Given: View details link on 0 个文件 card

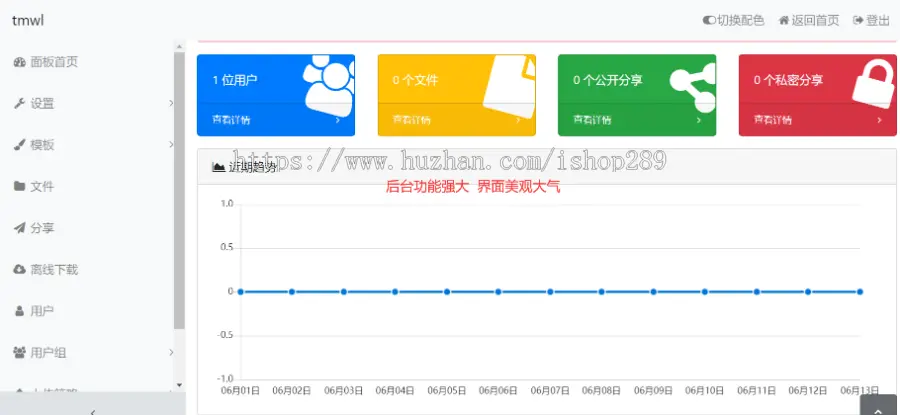Looking at the screenshot, I should 412,120.
